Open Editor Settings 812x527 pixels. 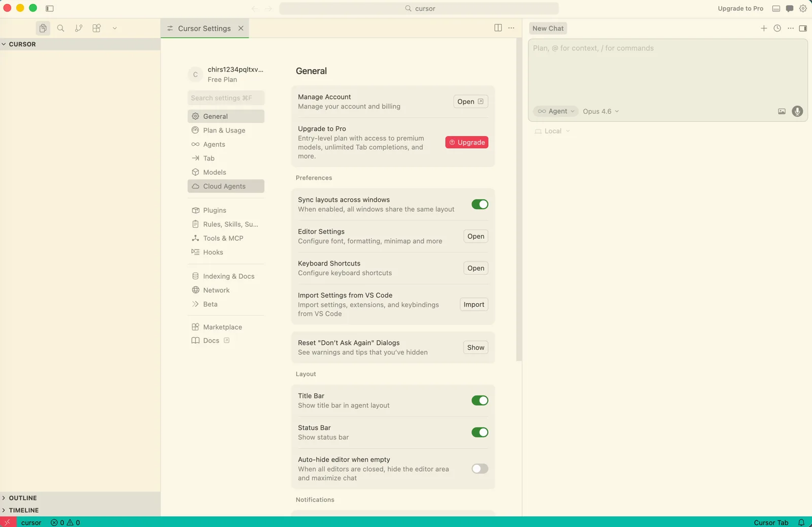476,236
